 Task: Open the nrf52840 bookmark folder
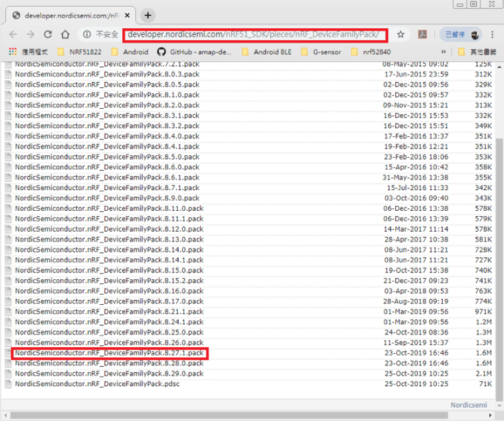(x=370, y=52)
